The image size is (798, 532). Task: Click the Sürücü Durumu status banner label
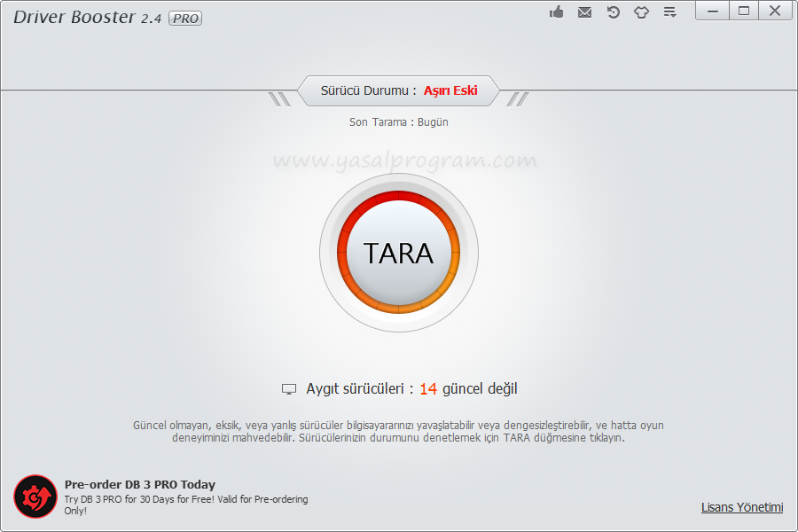368,90
